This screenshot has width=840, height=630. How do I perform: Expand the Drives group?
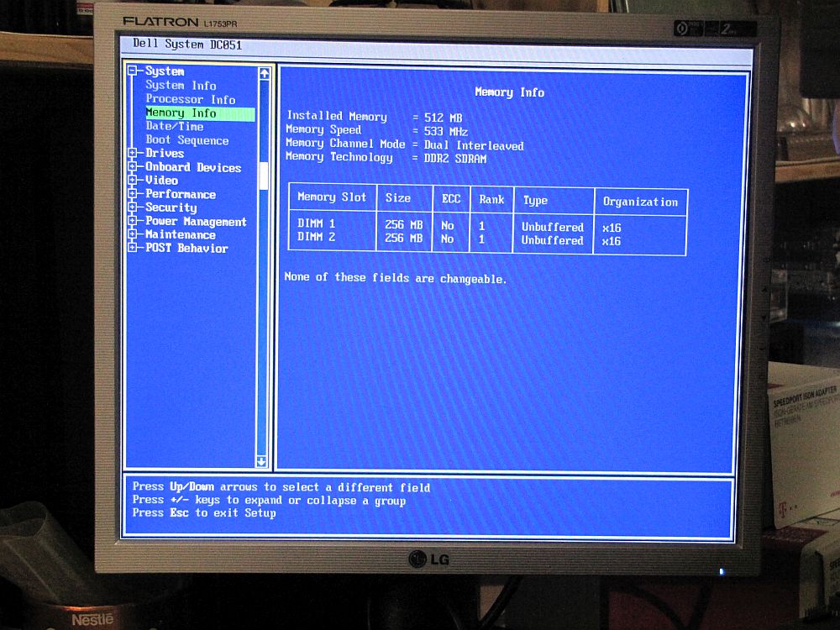click(133, 153)
